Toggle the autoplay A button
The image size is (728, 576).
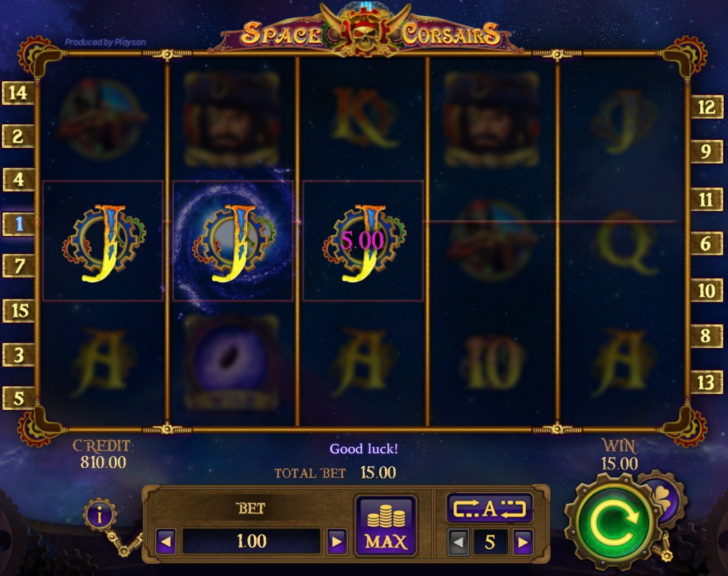click(x=490, y=508)
